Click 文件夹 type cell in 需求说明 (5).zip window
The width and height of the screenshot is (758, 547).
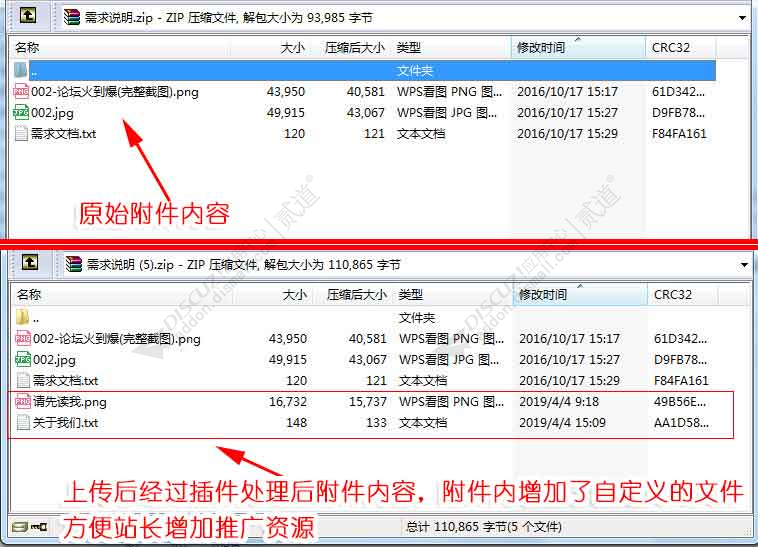point(417,317)
